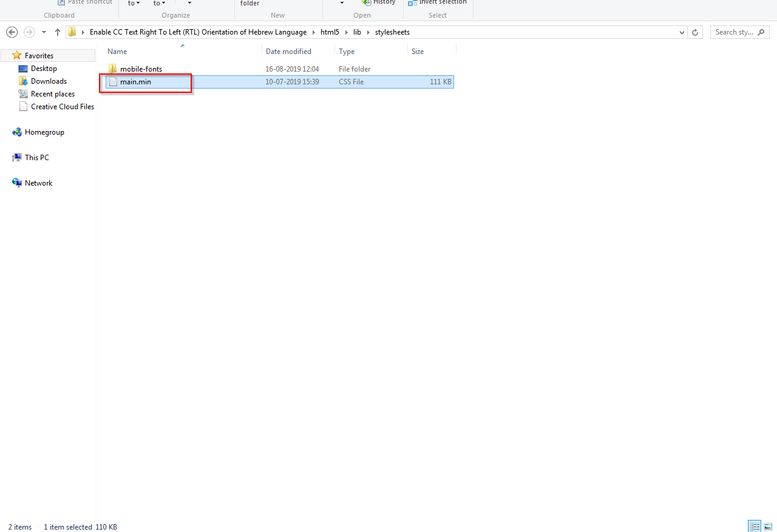This screenshot has height=532, width=777.
Task: Select the mobile-fonts folder
Action: 141,69
